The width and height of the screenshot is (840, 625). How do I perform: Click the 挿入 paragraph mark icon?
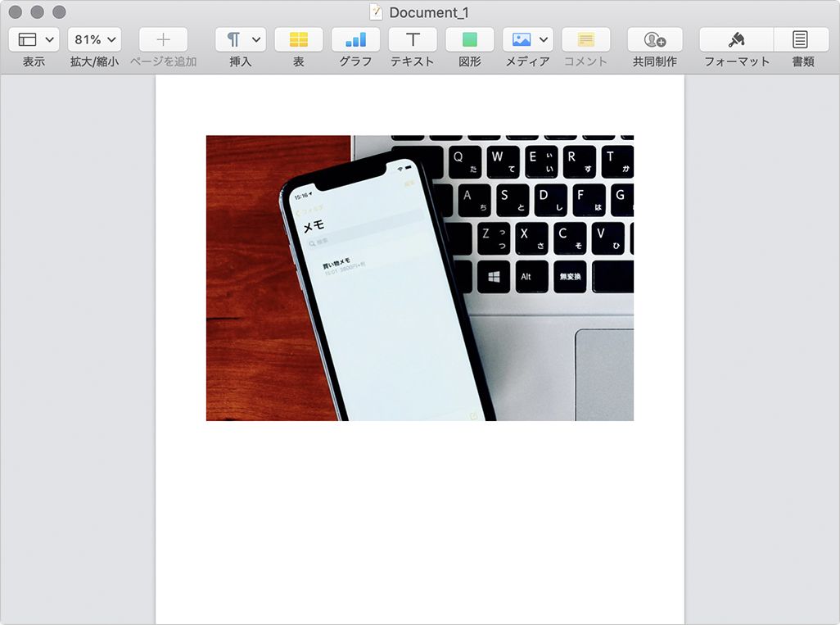[x=233, y=39]
